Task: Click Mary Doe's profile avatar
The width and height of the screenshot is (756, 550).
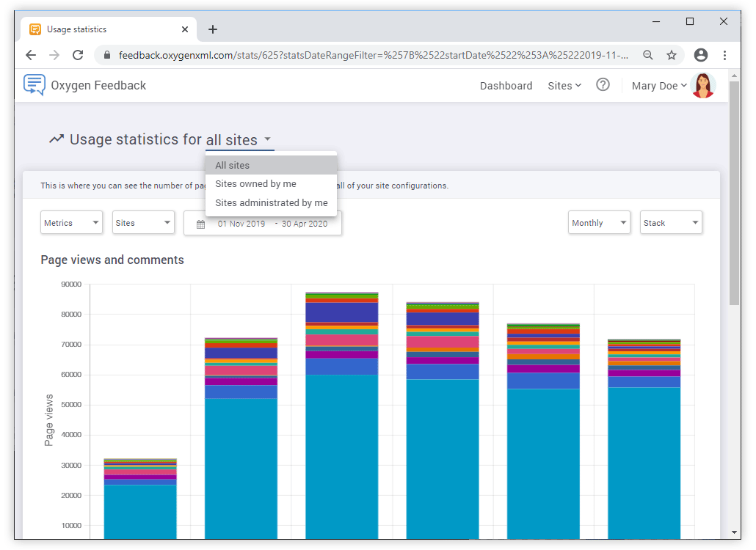Action: (703, 85)
